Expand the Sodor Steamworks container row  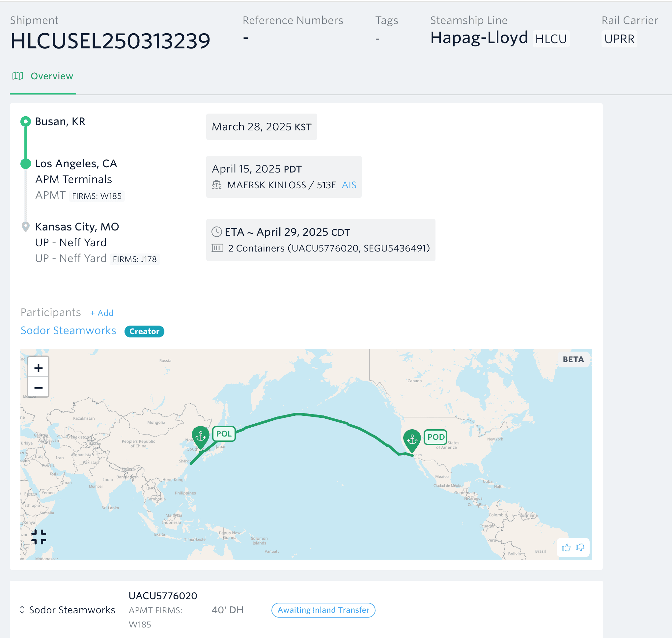22,610
